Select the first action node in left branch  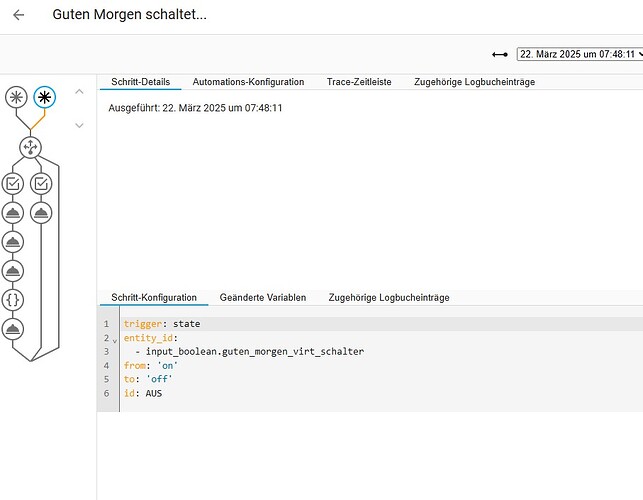(13, 213)
